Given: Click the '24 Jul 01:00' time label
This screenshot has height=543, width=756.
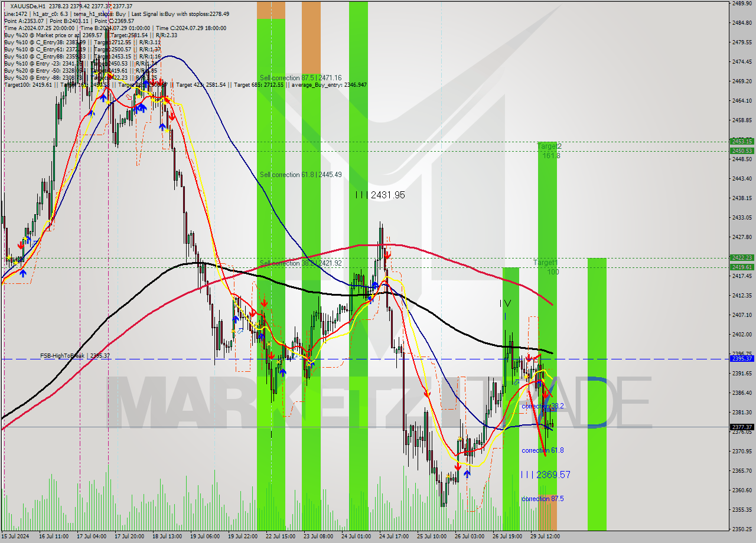Looking at the screenshot, I should pos(356,537).
